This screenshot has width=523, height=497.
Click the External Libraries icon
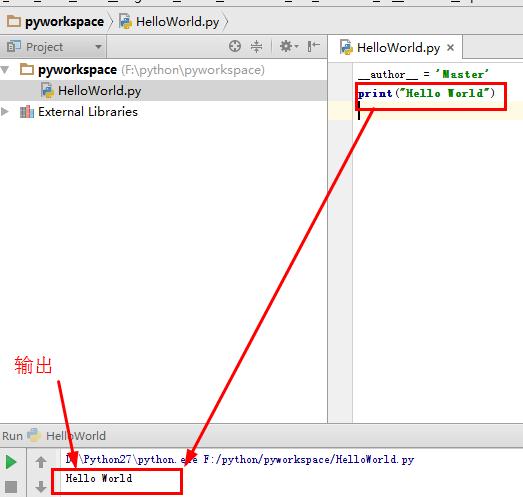tap(27, 112)
